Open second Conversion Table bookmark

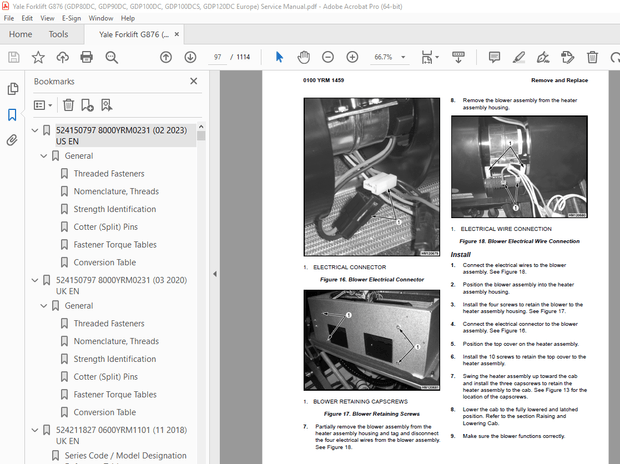pos(105,413)
